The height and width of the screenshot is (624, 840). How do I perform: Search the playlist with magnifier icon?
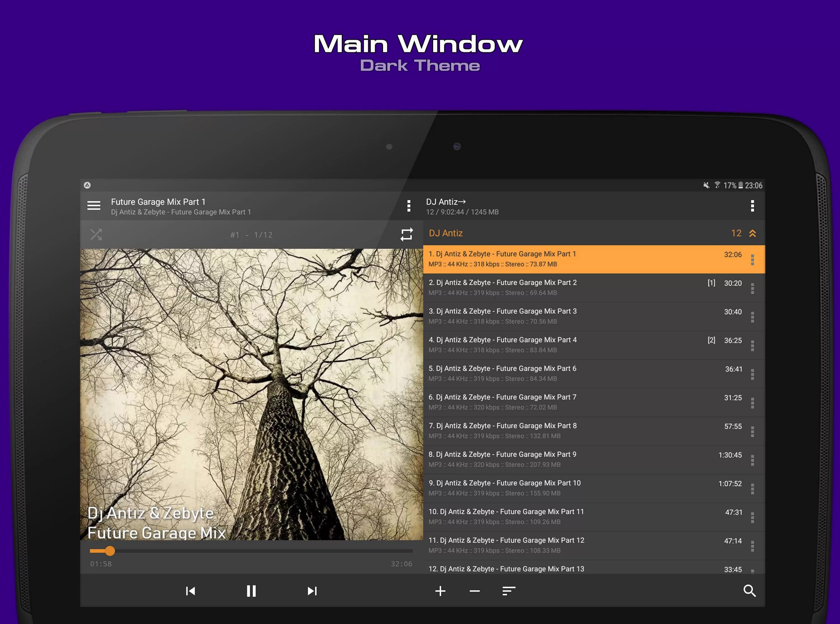click(749, 591)
